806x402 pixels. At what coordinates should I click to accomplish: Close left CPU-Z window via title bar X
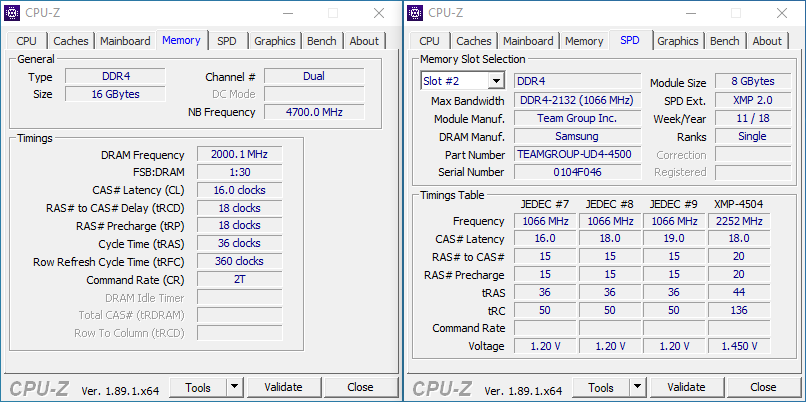pyautogui.click(x=379, y=13)
